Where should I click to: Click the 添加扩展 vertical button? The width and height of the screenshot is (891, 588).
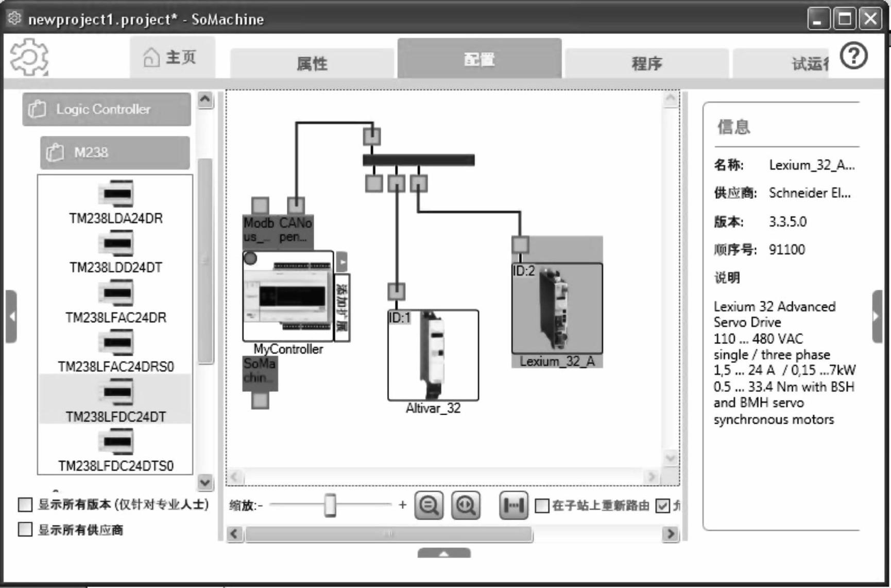(x=342, y=307)
